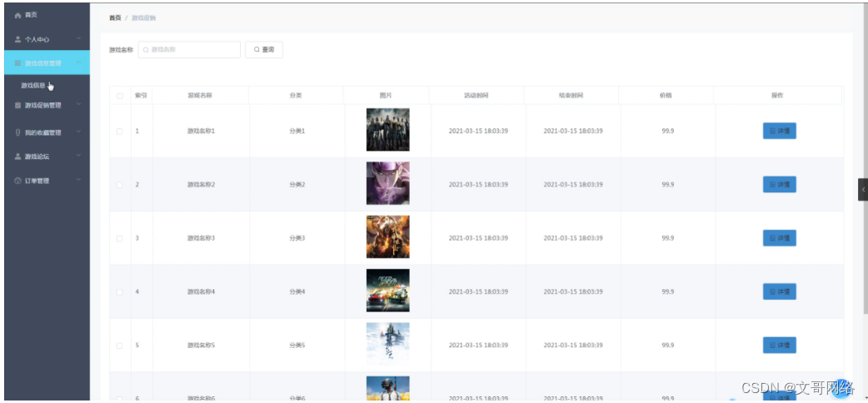Click the 分类 column header
868x403 pixels.
[296, 95]
